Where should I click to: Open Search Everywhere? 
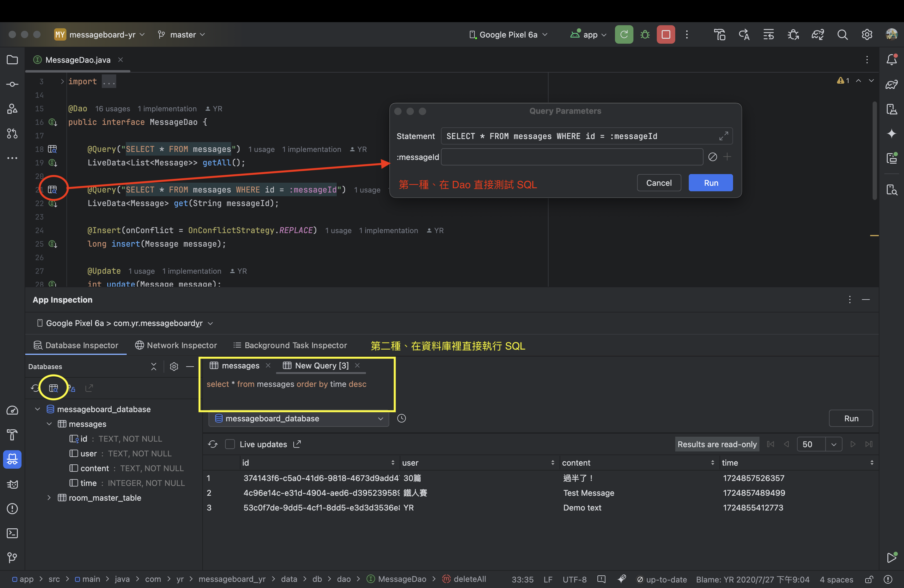[843, 34]
